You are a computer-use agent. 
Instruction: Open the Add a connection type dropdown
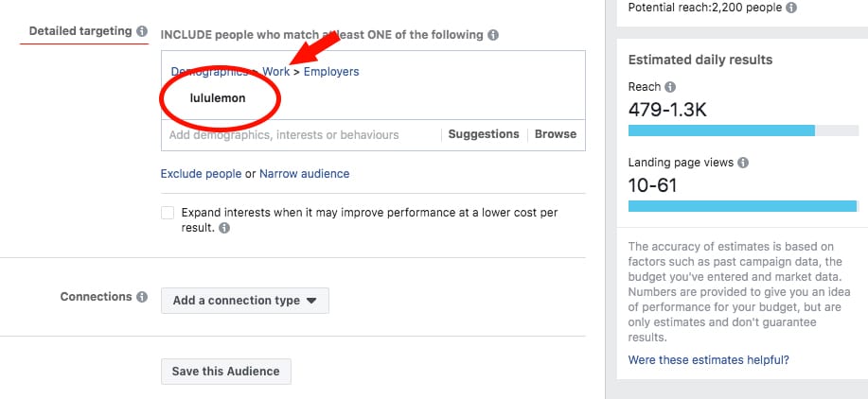pos(245,301)
